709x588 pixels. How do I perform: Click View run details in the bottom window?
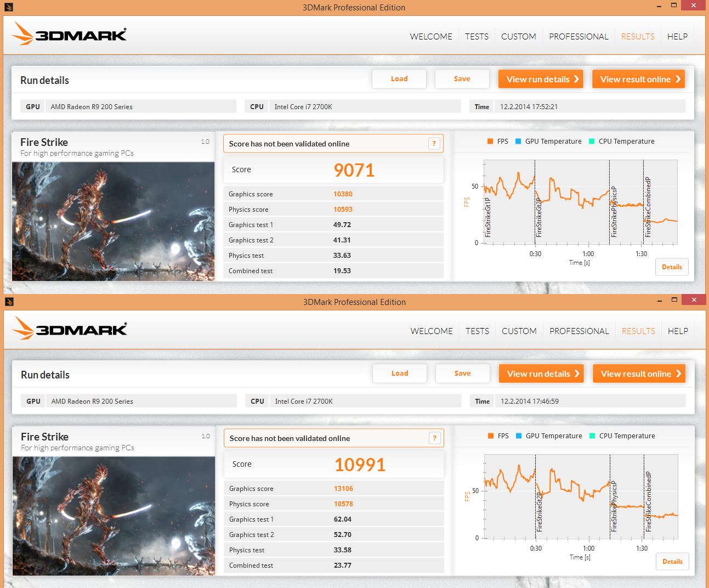click(541, 374)
